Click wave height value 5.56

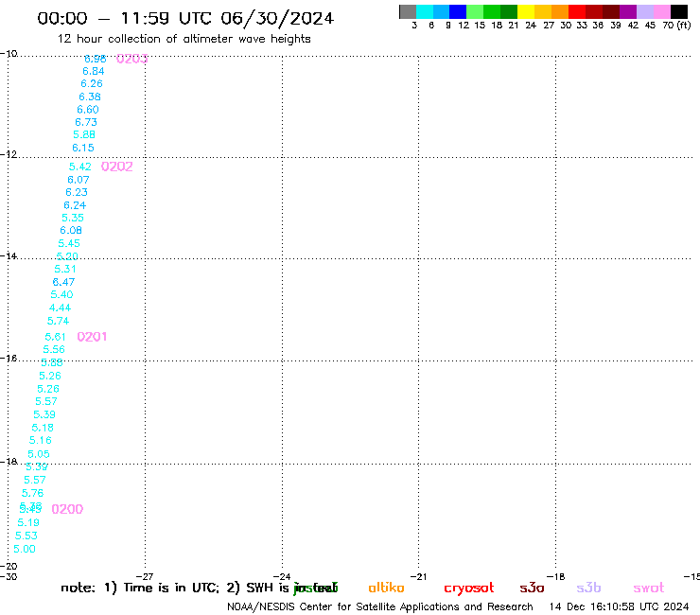click(x=54, y=349)
